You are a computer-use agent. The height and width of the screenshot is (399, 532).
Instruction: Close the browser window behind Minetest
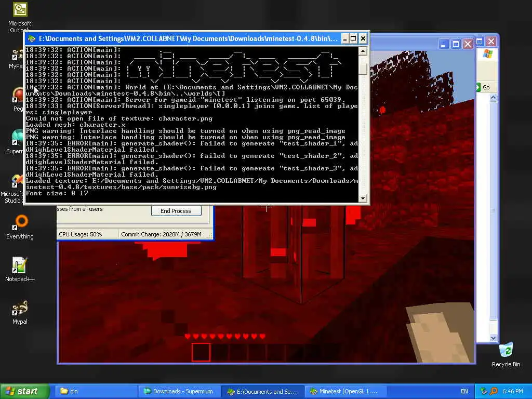(491, 42)
